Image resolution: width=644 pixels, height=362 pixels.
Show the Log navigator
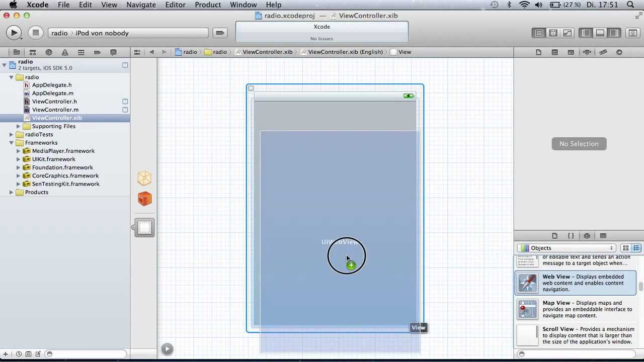click(x=113, y=52)
